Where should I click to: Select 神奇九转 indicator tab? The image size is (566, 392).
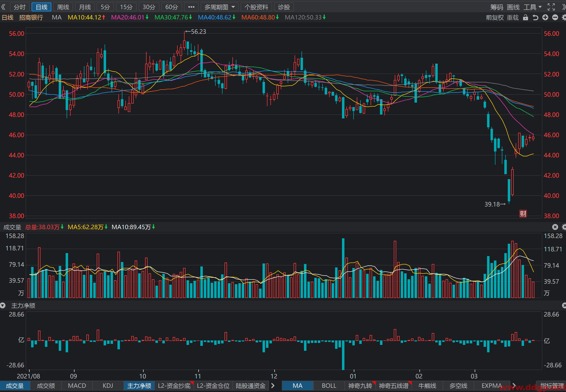point(360,386)
